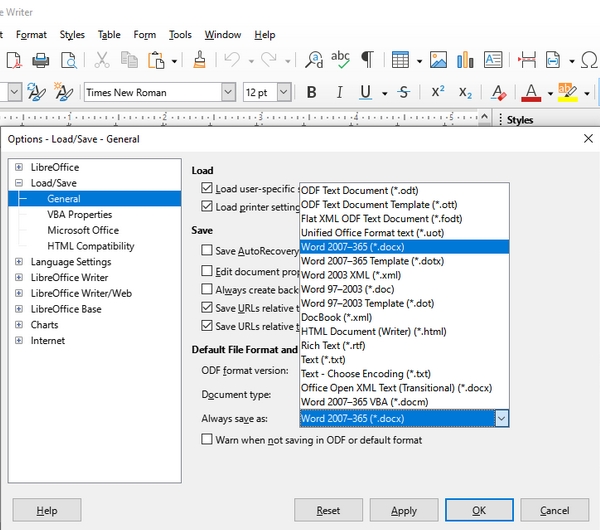
Task: Click the Superscript X² icon
Action: click(438, 92)
